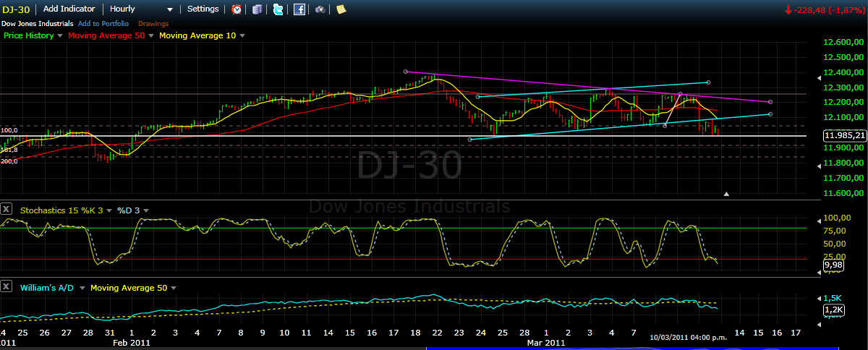Click the Drawings link
Image resolution: width=868 pixels, height=350 pixels.
pos(153,23)
